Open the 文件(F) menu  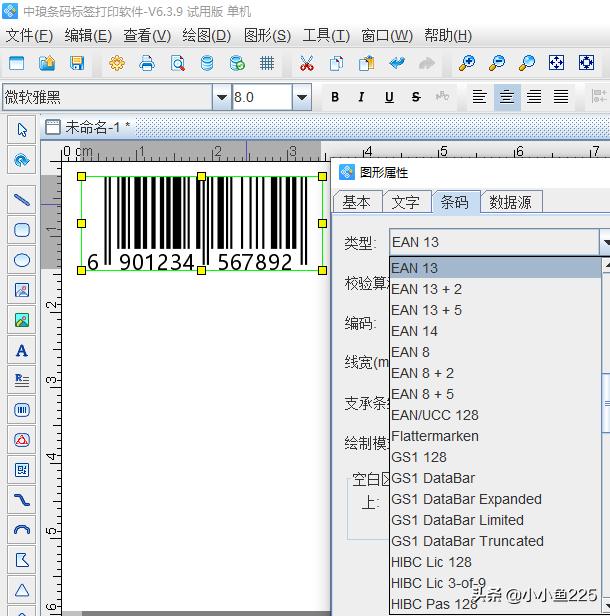(x=29, y=36)
